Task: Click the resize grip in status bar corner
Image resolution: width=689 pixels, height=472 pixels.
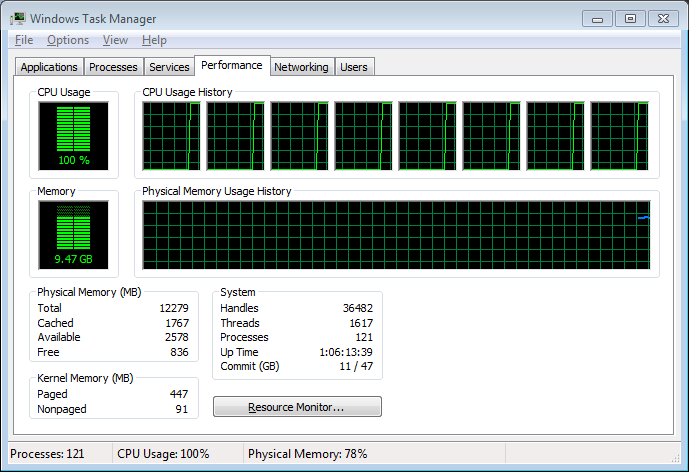Action: pos(675,458)
